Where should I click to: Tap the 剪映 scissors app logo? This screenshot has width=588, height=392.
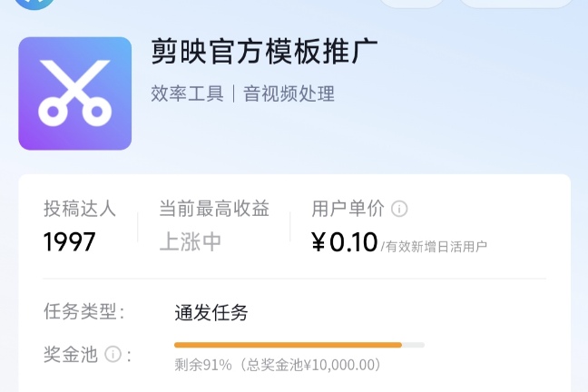click(75, 93)
